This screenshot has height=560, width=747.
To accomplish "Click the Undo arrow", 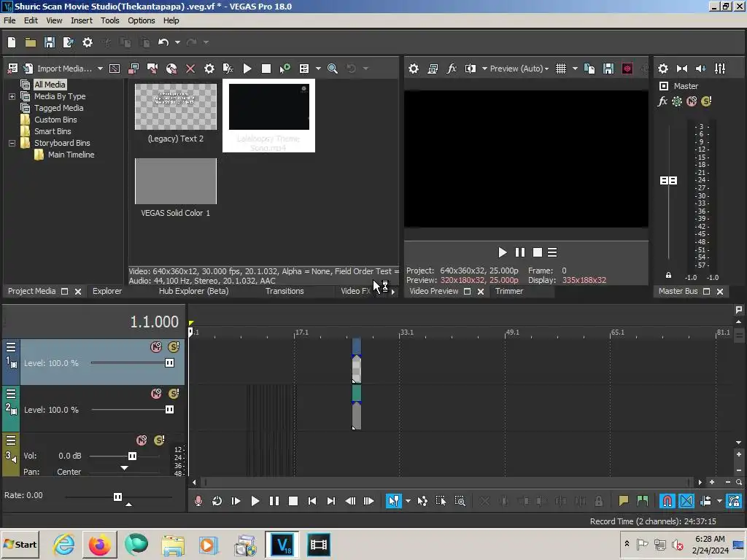I will [163, 42].
